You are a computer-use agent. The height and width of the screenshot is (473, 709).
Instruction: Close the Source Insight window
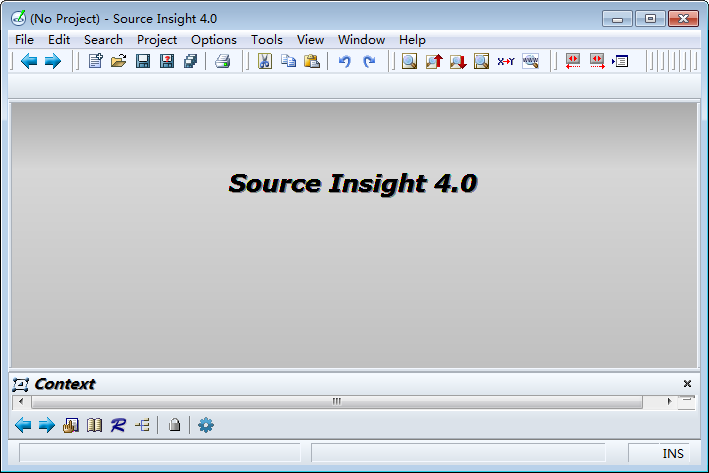(684, 19)
